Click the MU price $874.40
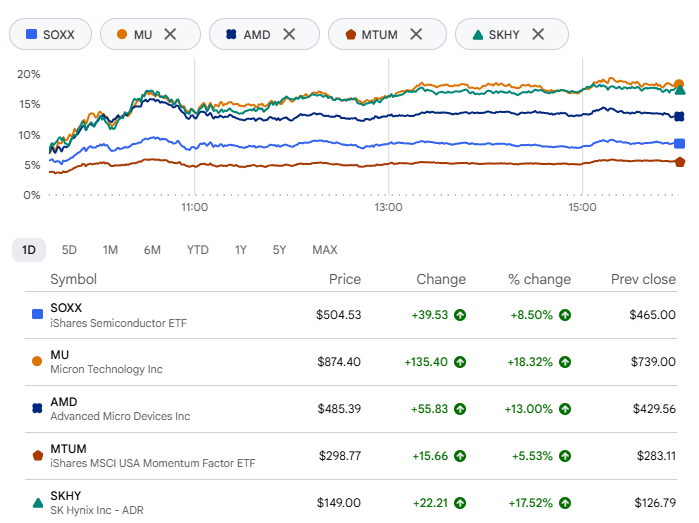Screen dimensions: 699x523 pyautogui.click(x=339, y=362)
